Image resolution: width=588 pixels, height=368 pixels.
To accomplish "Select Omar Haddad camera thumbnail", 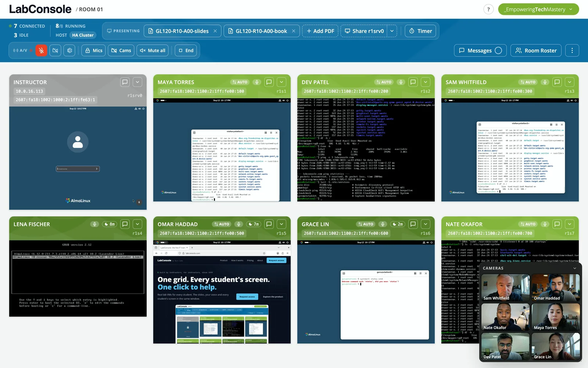I will [x=556, y=288].
